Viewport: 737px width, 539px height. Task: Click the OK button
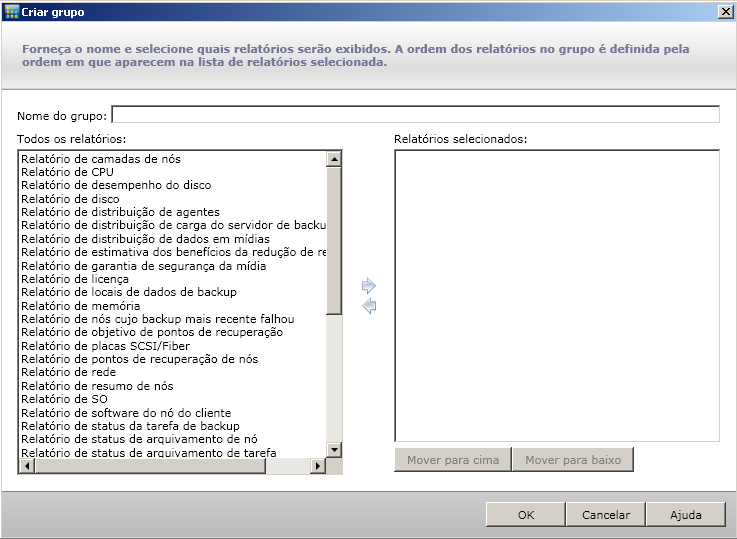click(525, 515)
